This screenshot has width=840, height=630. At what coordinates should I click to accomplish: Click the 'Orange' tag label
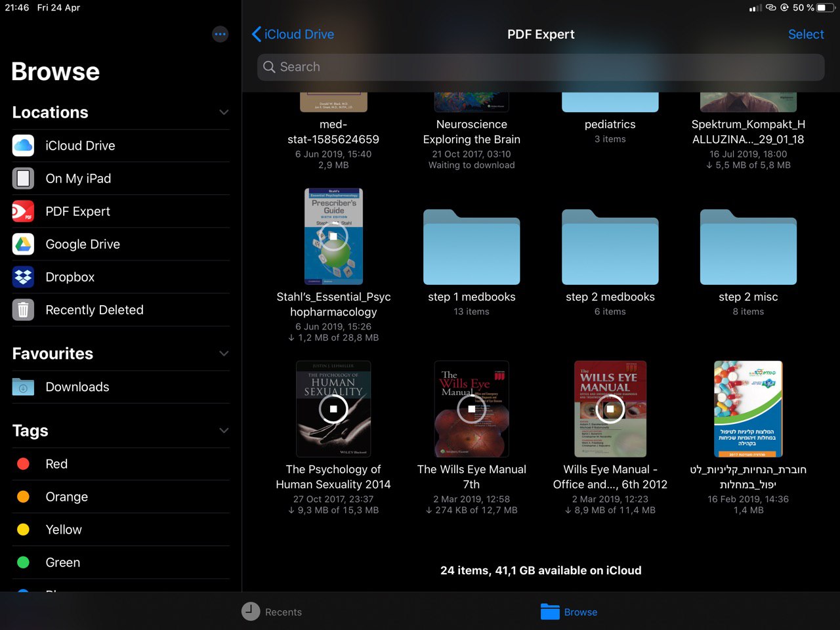66,497
